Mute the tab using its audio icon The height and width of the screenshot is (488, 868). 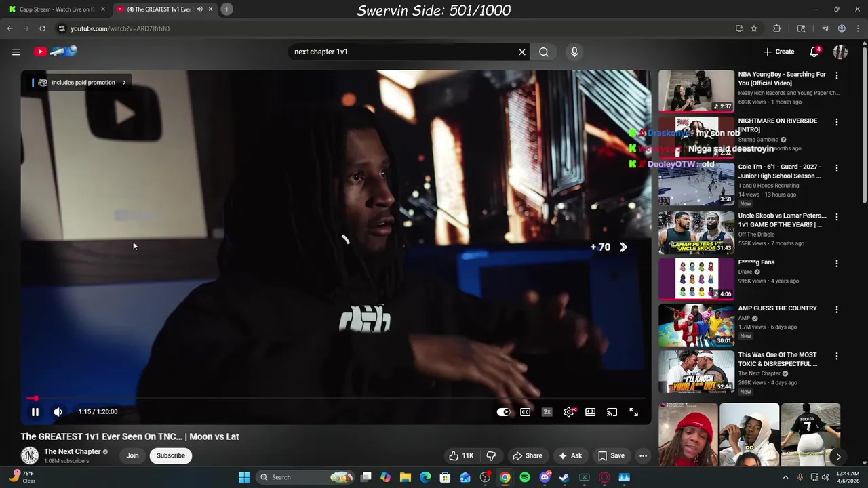click(x=200, y=9)
